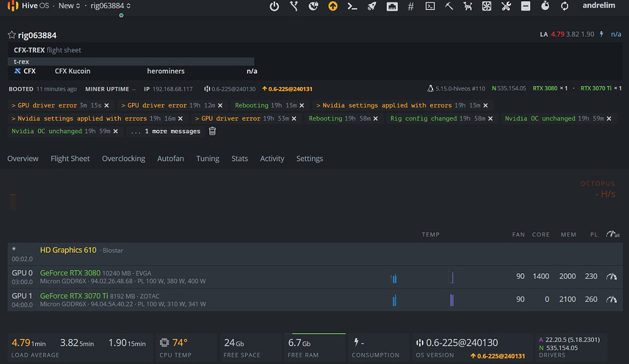Screen dimensions: 629x364
Task: Click the rocket flight sheet icon
Action: pos(372,6)
